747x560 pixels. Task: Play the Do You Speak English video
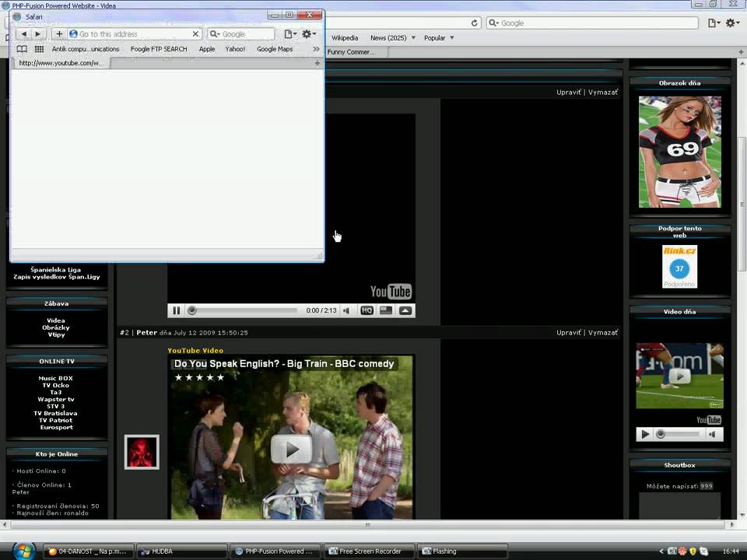(x=291, y=449)
